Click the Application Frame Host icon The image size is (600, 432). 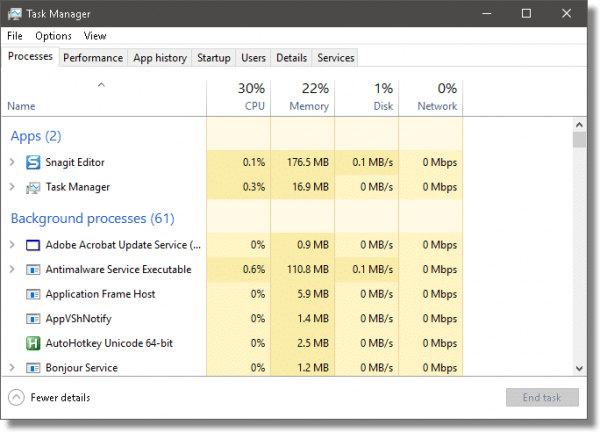click(x=33, y=294)
